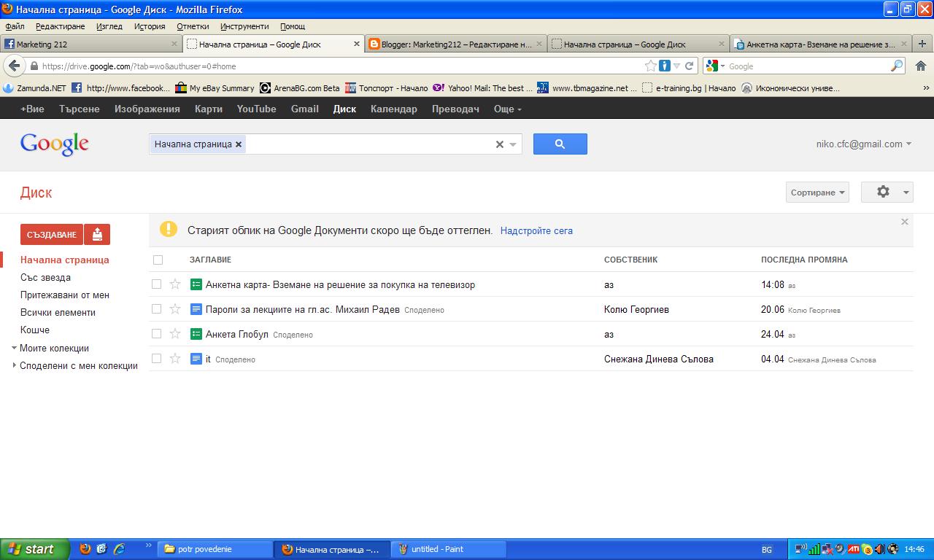Screen dimensions: 934x560
Task: Open the search engine selector dropdown
Action: click(722, 66)
